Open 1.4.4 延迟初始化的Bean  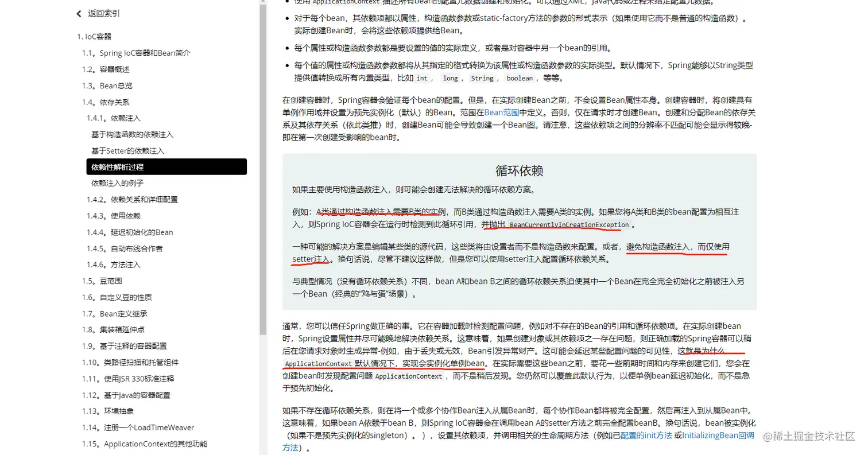(130, 232)
